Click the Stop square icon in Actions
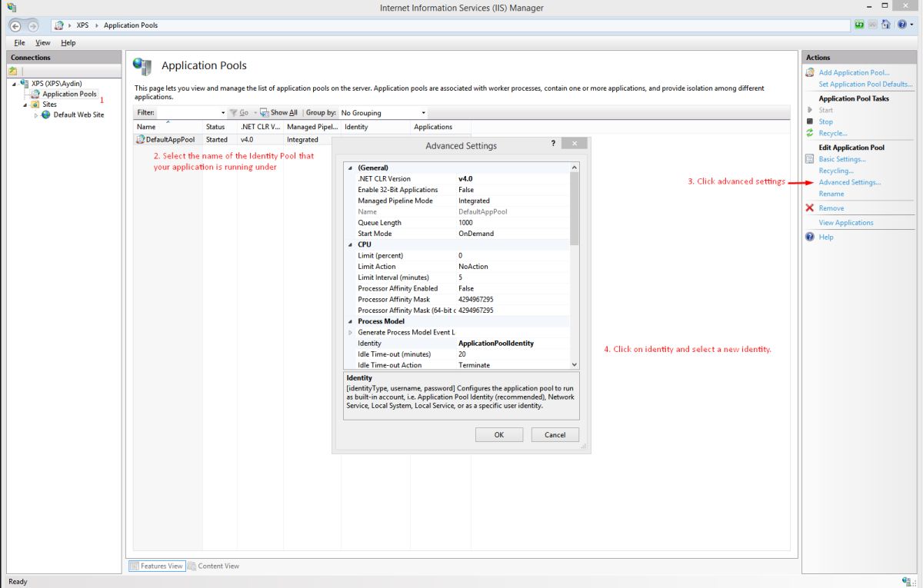This screenshot has height=588, width=923. click(809, 121)
